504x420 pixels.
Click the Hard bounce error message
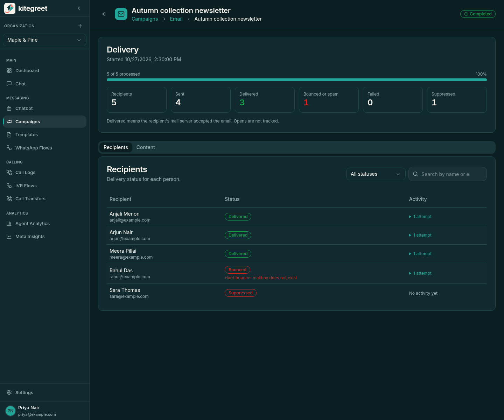(261, 278)
